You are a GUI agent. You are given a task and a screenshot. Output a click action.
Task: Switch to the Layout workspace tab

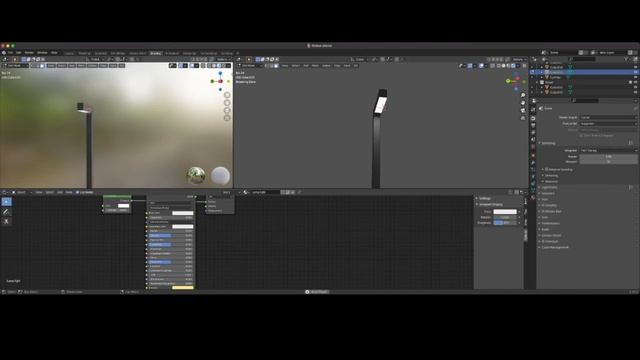(x=69, y=53)
